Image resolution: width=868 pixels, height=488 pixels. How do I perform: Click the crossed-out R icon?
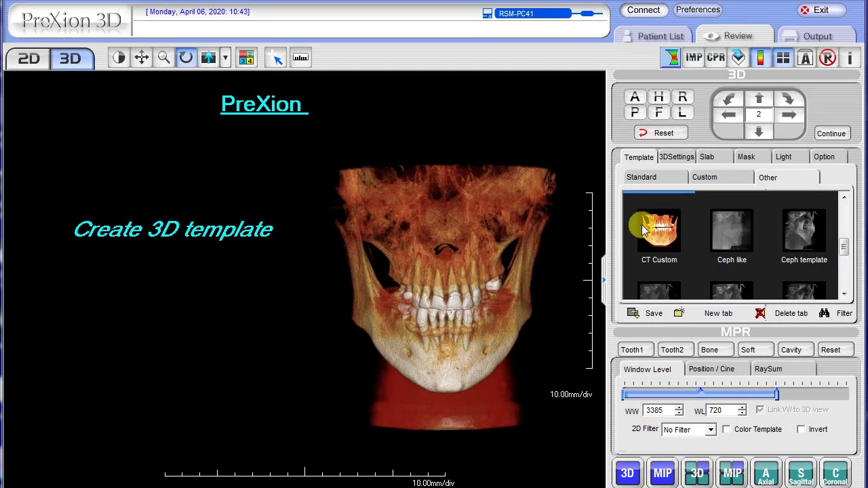coord(827,58)
